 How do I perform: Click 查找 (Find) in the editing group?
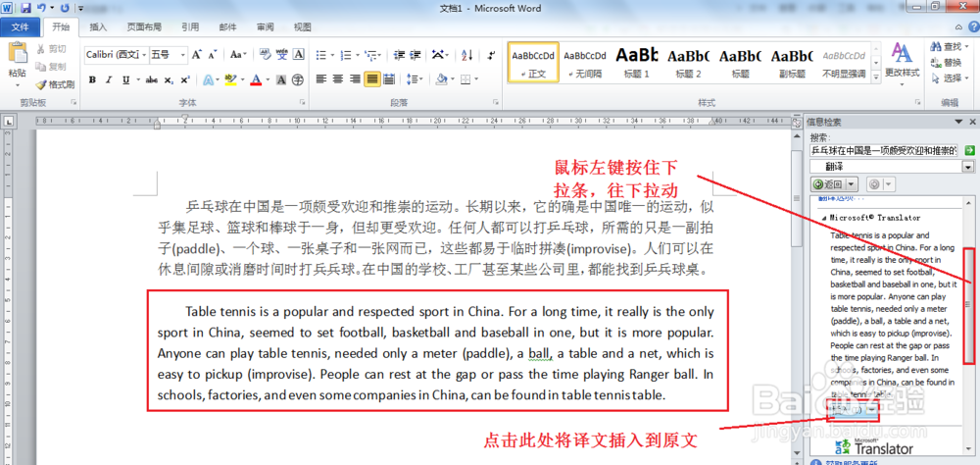pos(947,46)
